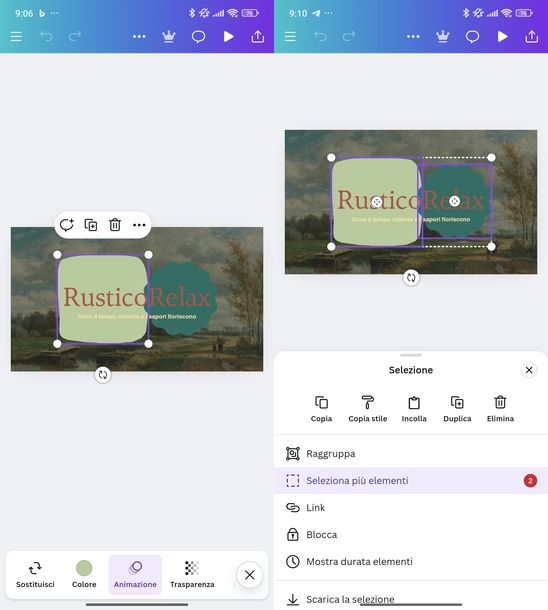Play the presentation in right screenshot

pos(502,37)
